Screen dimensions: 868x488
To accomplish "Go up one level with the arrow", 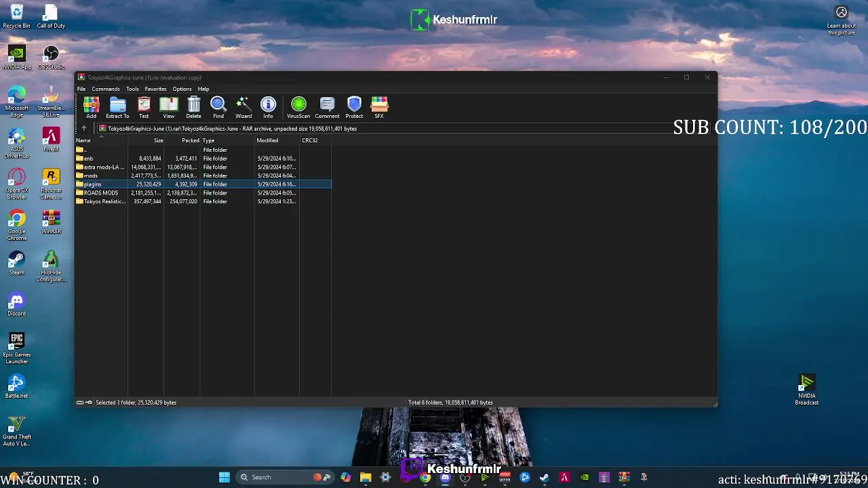I will click(84, 128).
